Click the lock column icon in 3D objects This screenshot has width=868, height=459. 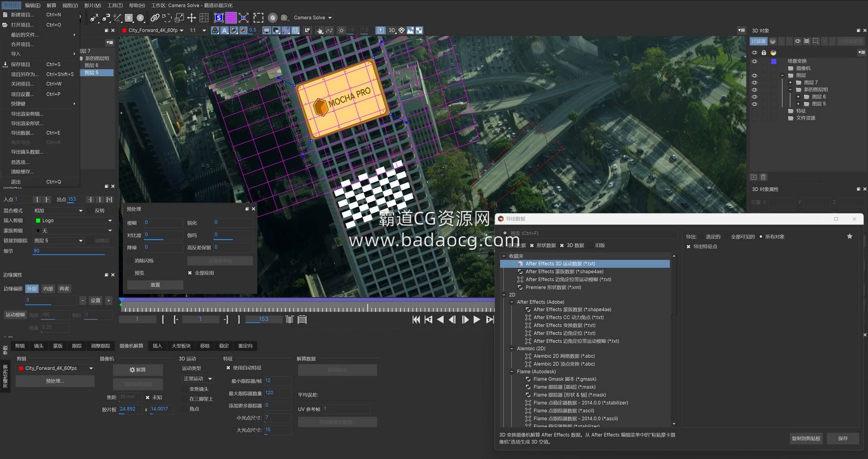(x=764, y=52)
